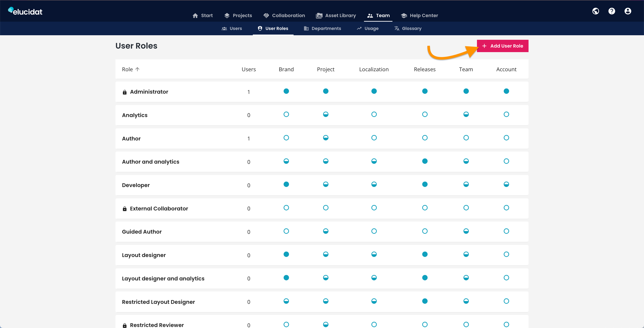Open the Departments sub-tab
This screenshot has width=644, height=328.
pos(322,28)
